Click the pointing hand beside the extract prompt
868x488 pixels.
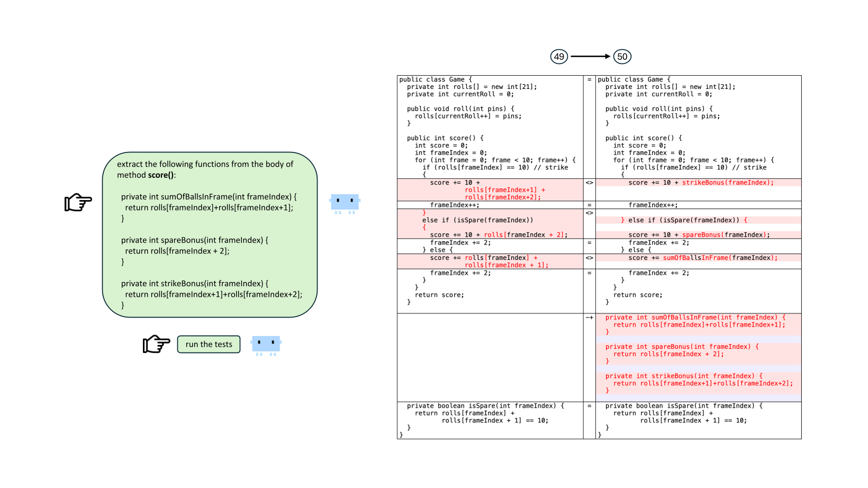pyautogui.click(x=78, y=202)
